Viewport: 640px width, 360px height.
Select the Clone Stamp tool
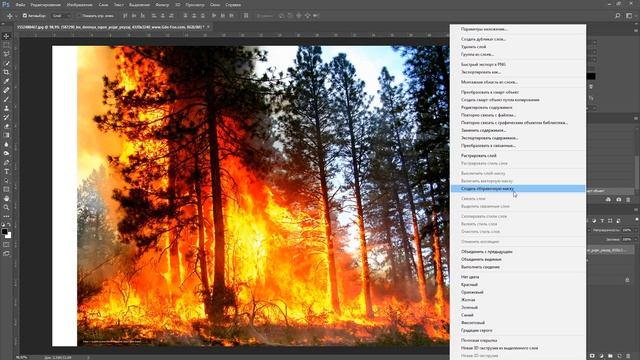click(6, 108)
